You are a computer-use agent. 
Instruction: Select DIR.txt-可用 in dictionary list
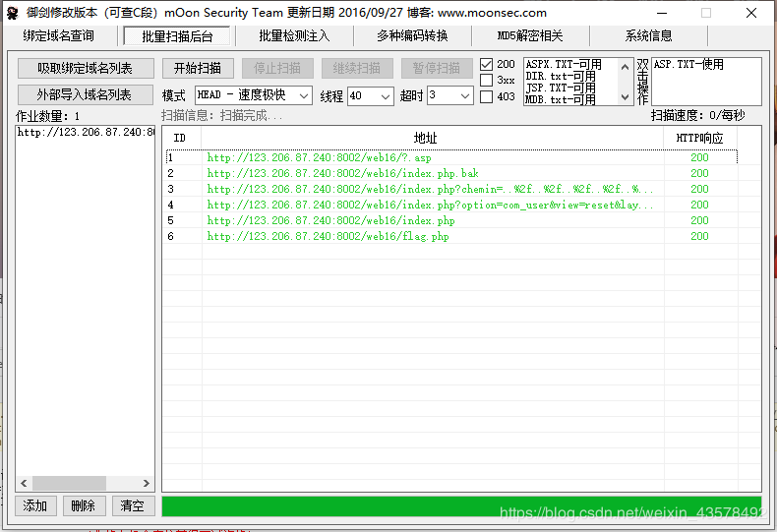(x=561, y=77)
